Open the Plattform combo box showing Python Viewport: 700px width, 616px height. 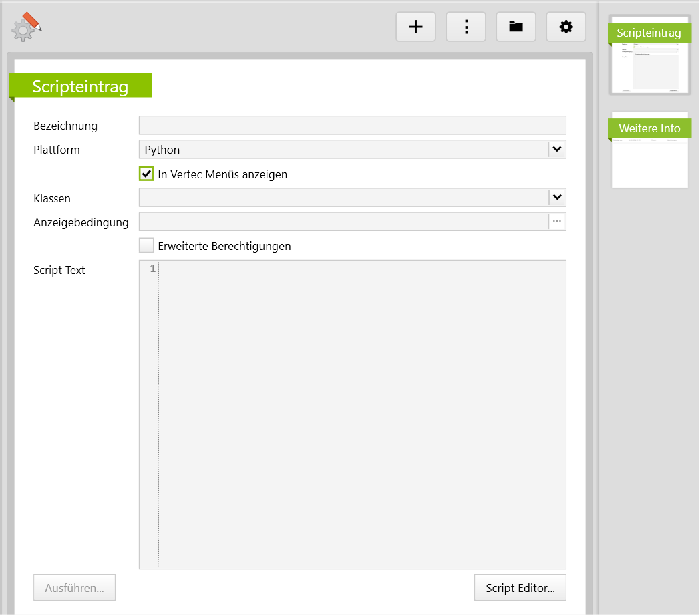pyautogui.click(x=343, y=150)
